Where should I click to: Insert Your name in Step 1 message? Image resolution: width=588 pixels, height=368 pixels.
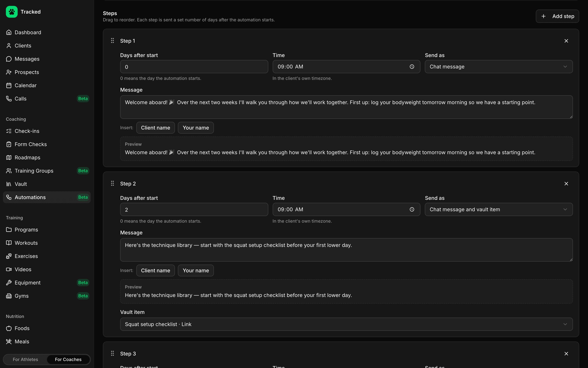pyautogui.click(x=196, y=128)
